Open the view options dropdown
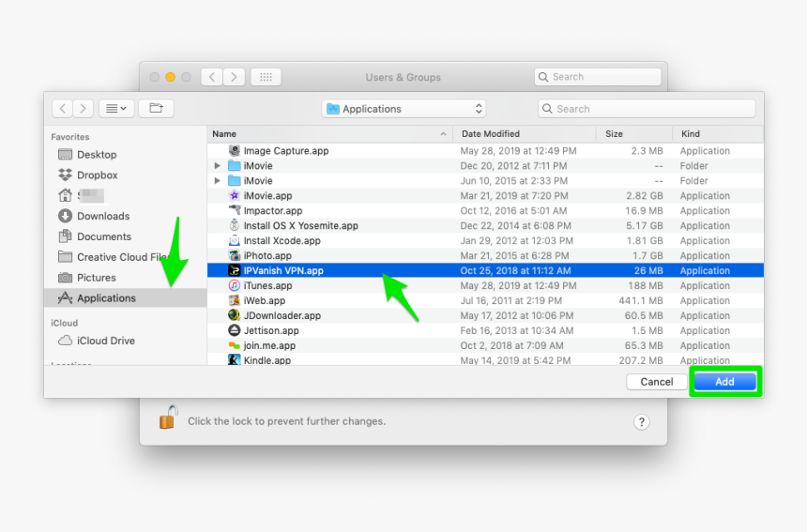This screenshot has width=807, height=532. [116, 109]
